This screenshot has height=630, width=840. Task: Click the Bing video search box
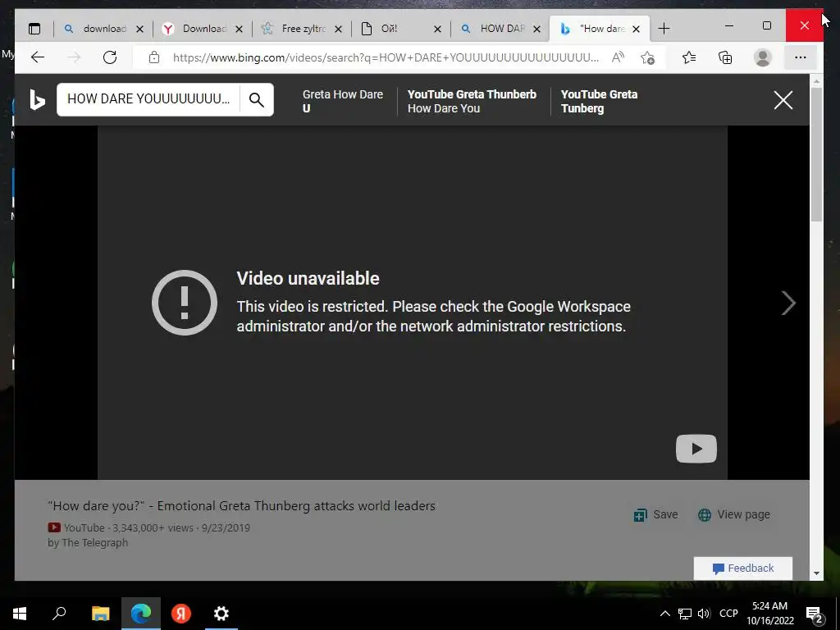click(x=148, y=99)
